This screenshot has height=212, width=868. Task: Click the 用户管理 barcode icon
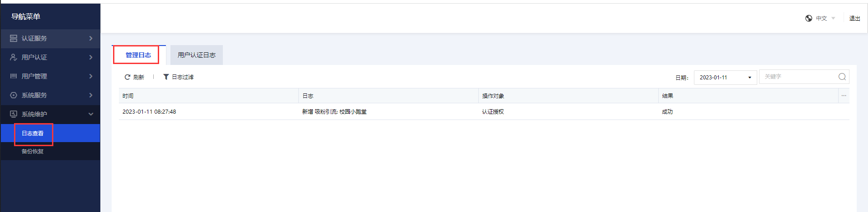[x=14, y=76]
